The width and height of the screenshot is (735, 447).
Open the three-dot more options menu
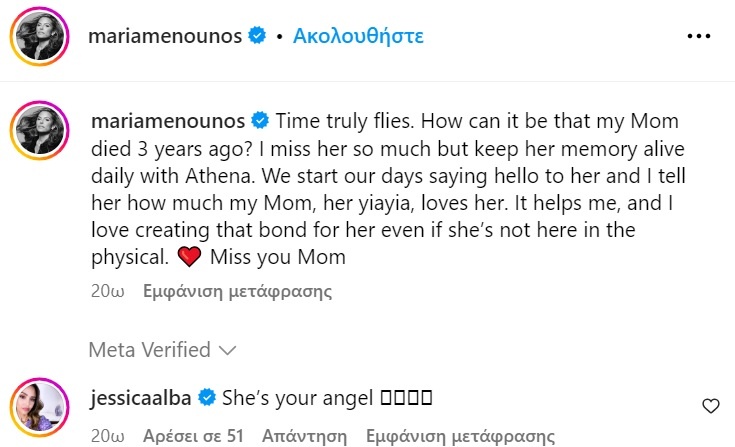[x=697, y=36]
